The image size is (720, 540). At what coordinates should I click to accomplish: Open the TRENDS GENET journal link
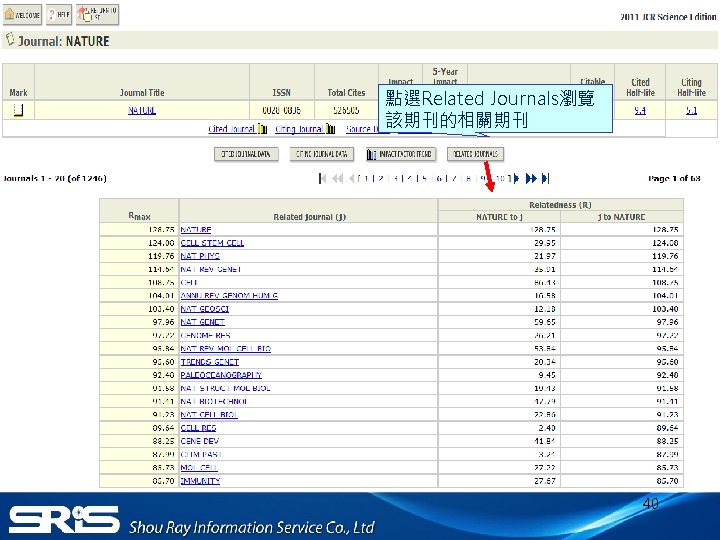pyautogui.click(x=209, y=362)
